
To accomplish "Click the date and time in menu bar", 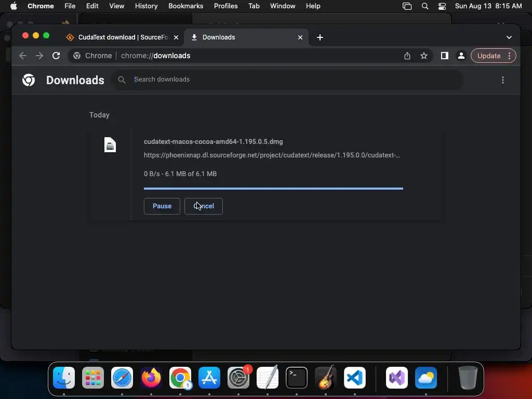I will click(x=488, y=6).
